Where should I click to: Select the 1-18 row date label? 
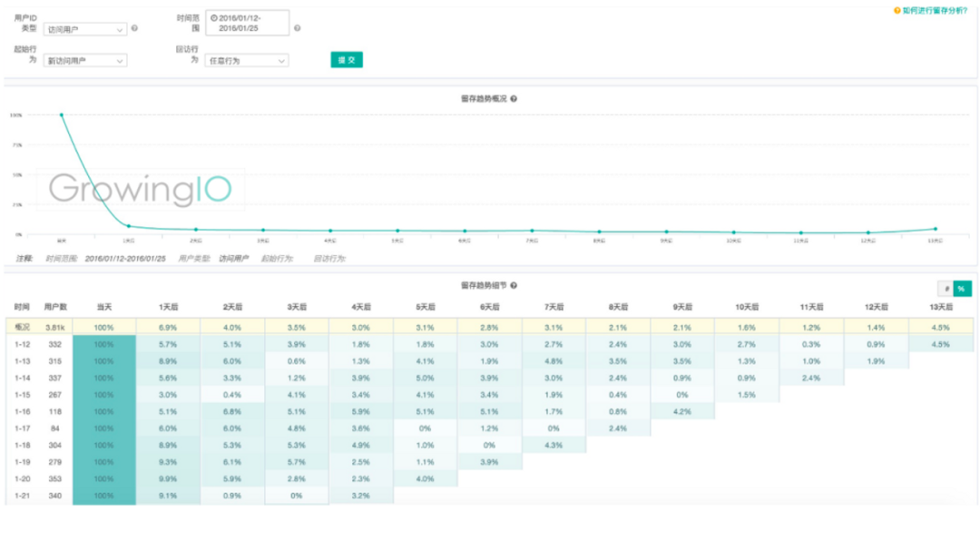22,445
